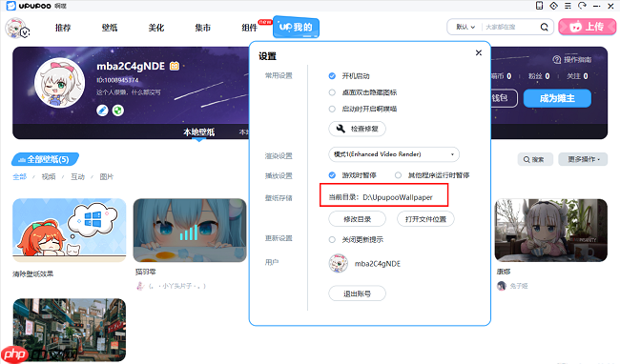
Task: Click the 打开文件位置 button
Action: (x=425, y=219)
